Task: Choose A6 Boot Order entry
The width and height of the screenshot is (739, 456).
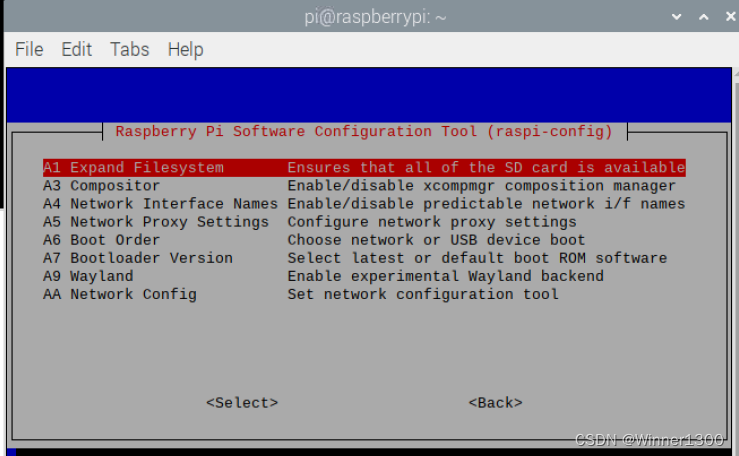Action: coord(364,240)
